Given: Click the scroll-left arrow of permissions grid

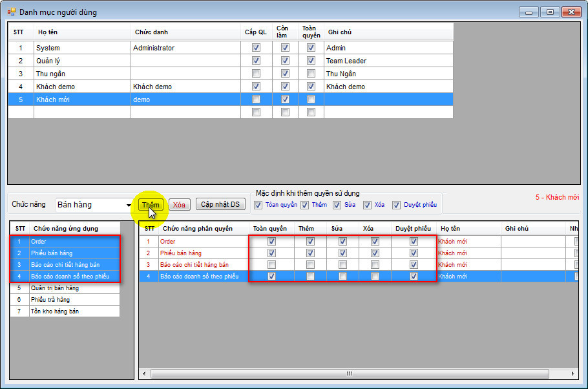Looking at the screenshot, I should point(144,373).
